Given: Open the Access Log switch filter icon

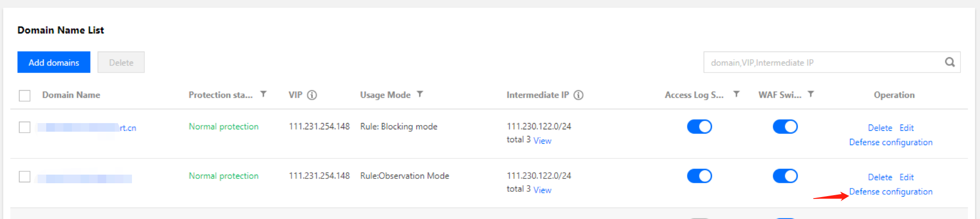Looking at the screenshot, I should click(x=737, y=94).
